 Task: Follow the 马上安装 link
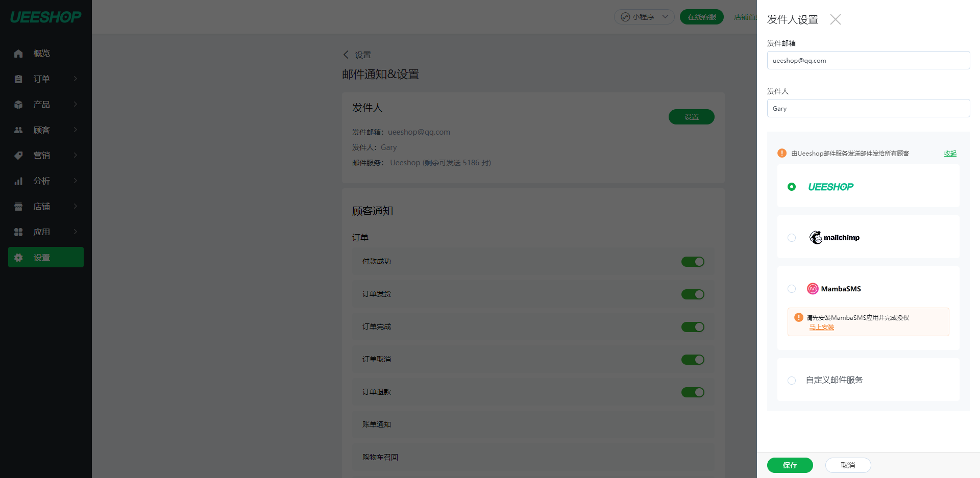pyautogui.click(x=821, y=328)
